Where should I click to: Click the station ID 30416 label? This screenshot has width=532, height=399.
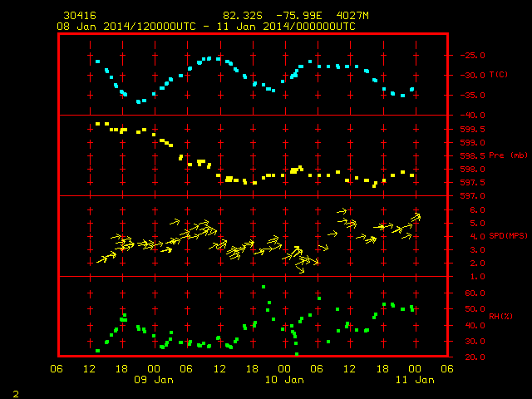(x=80, y=16)
